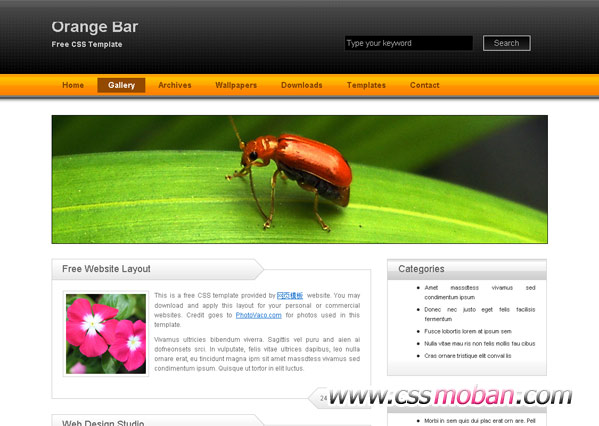Click the Orange Bar site title
This screenshot has height=426, width=599.
coord(95,27)
